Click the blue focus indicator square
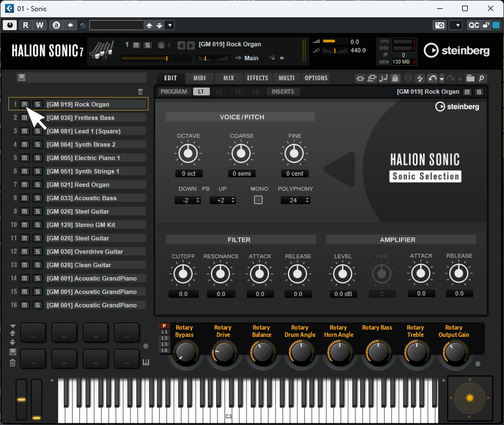 point(496,25)
